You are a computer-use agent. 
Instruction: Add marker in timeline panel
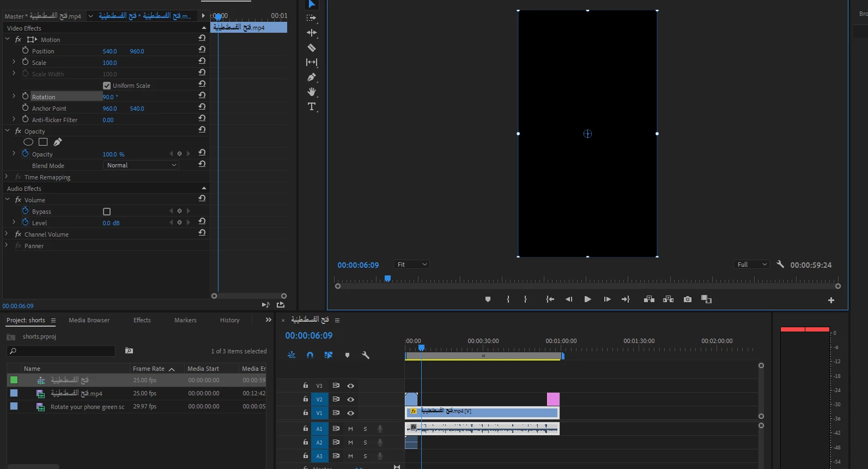click(347, 355)
